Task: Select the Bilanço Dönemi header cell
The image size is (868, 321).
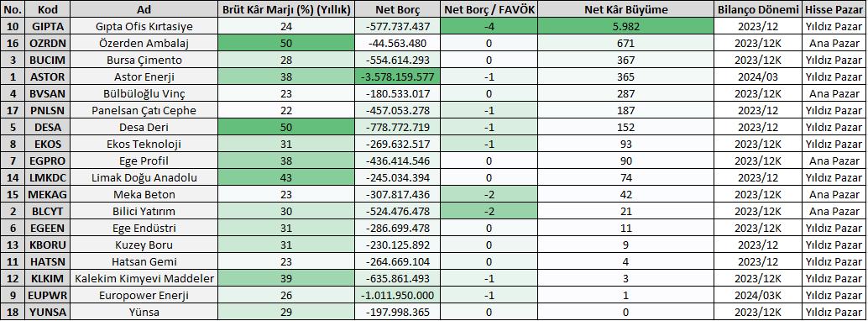Action: pyautogui.click(x=758, y=9)
